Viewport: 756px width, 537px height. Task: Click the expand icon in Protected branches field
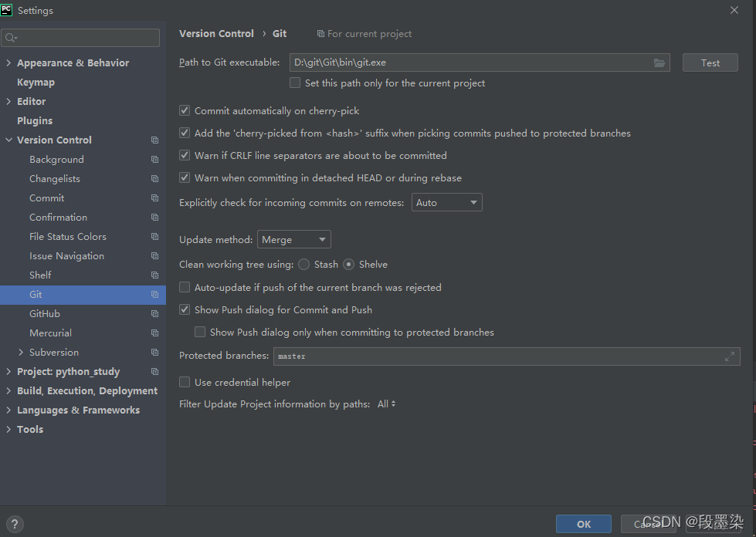730,356
